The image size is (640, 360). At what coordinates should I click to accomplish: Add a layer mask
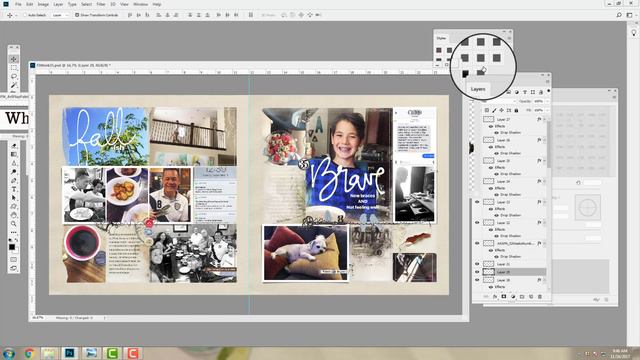coord(504,297)
